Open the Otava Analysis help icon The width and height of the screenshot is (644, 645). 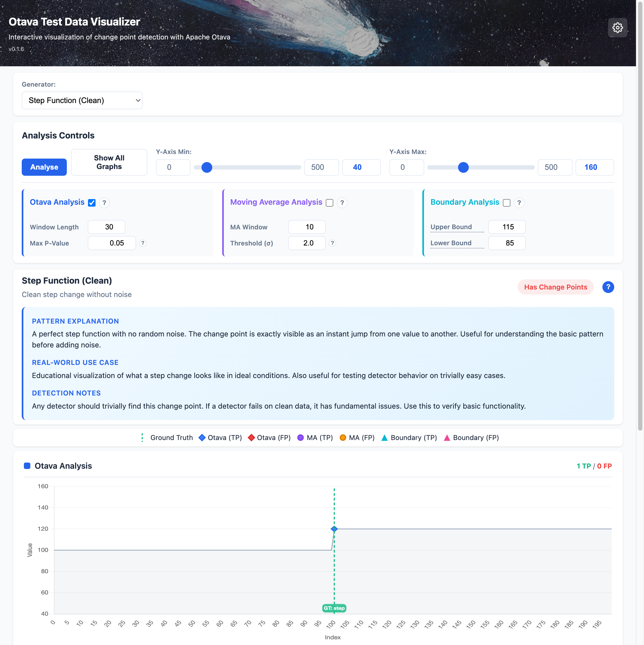coord(104,203)
